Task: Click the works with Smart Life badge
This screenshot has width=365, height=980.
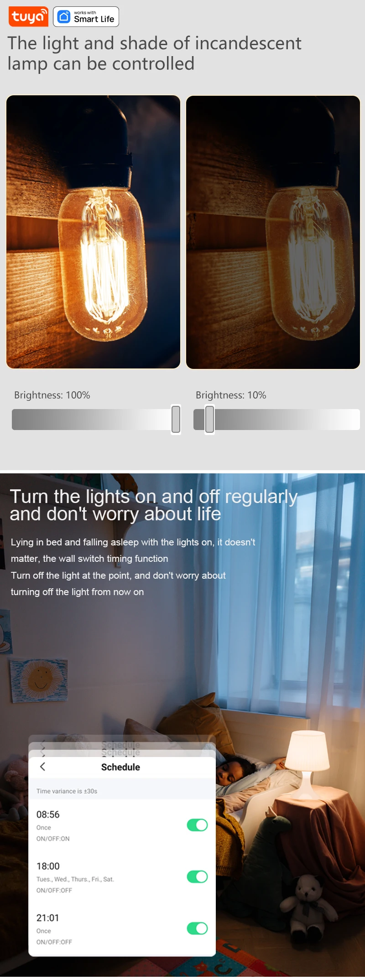Action: pos(86,17)
